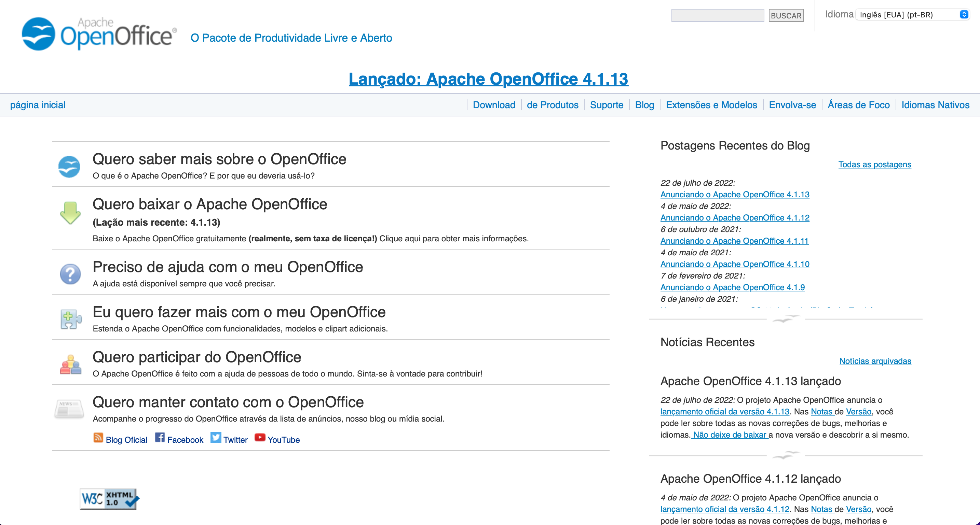980x525 pixels.
Task: Click the RSS Blog Oficial icon
Action: coord(98,438)
